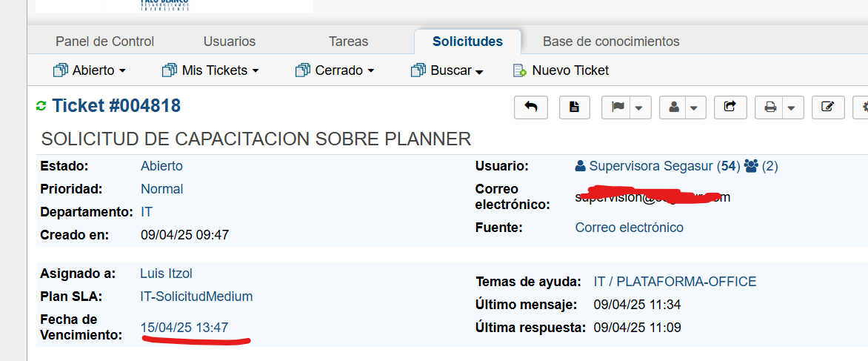The image size is (868, 361).
Task: Refresh ticket using the green arrows icon
Action: point(41,107)
